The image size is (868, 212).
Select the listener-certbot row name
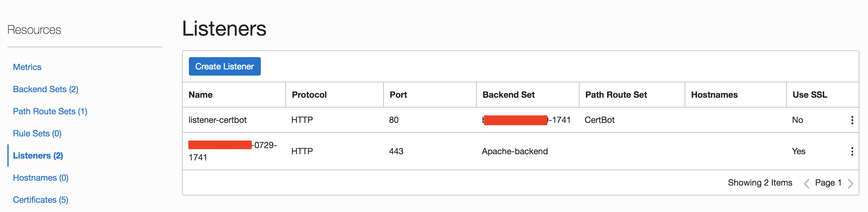(217, 120)
